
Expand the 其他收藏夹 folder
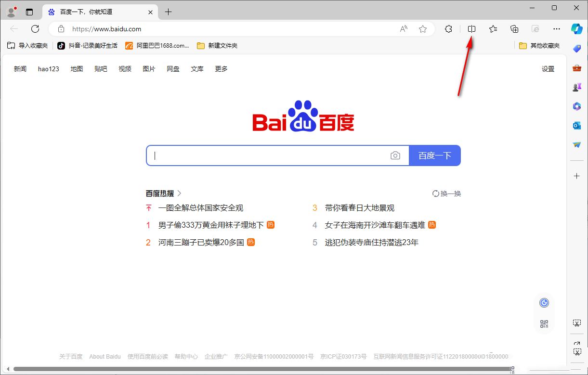click(539, 46)
